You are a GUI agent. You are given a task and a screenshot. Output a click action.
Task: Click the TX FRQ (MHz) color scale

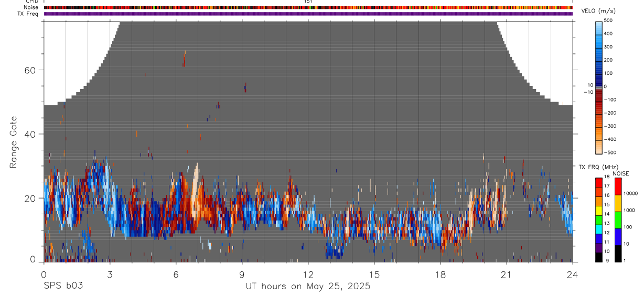pos(599,219)
